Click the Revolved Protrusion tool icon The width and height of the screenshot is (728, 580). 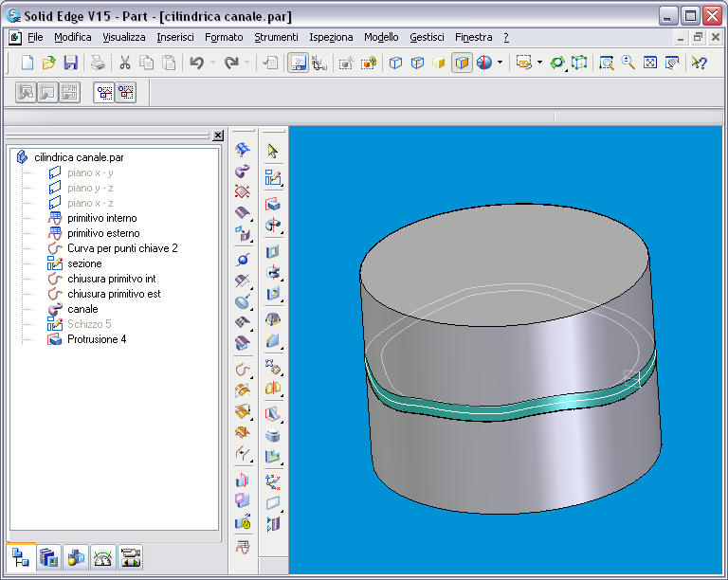click(273, 226)
